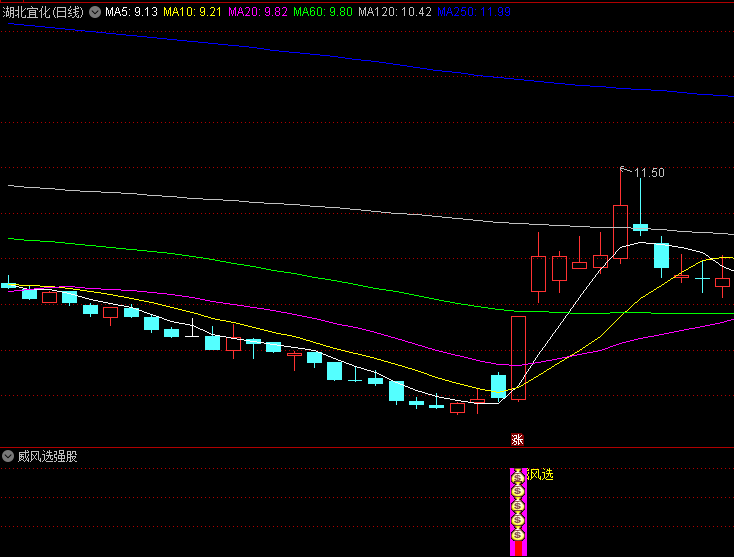734x557 pixels.
Task: Click the bottom money bag signal icon
Action: (x=518, y=535)
